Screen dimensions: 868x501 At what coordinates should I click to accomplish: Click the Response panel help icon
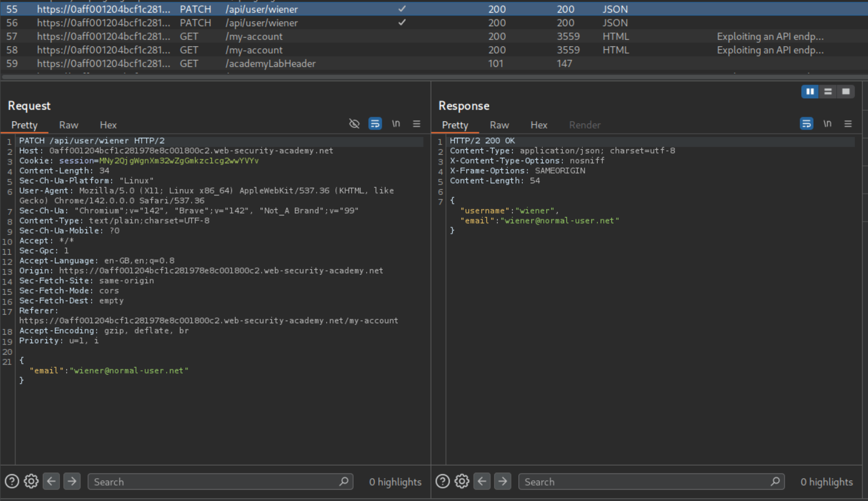(443, 482)
